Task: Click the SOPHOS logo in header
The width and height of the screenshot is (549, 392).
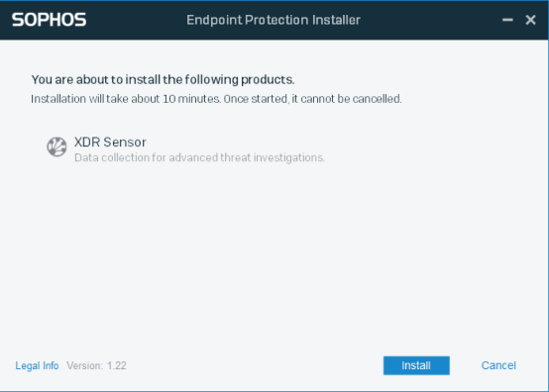Action: point(49,20)
